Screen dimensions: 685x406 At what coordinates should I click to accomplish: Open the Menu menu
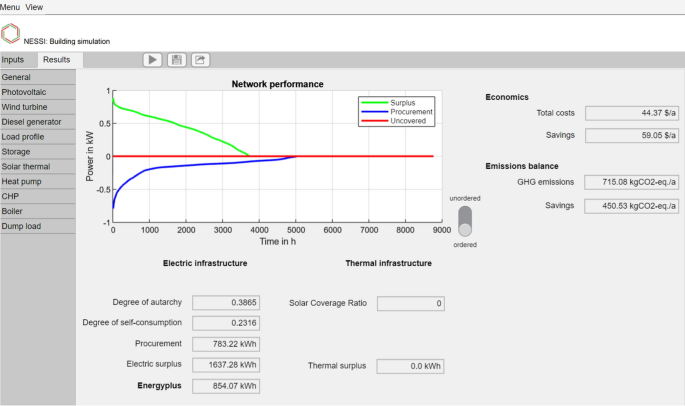click(x=10, y=7)
